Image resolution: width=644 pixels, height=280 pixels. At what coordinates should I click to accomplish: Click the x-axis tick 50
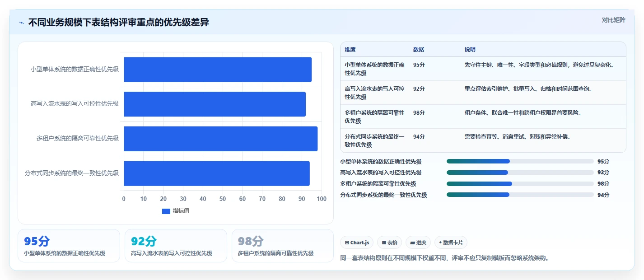(223, 199)
